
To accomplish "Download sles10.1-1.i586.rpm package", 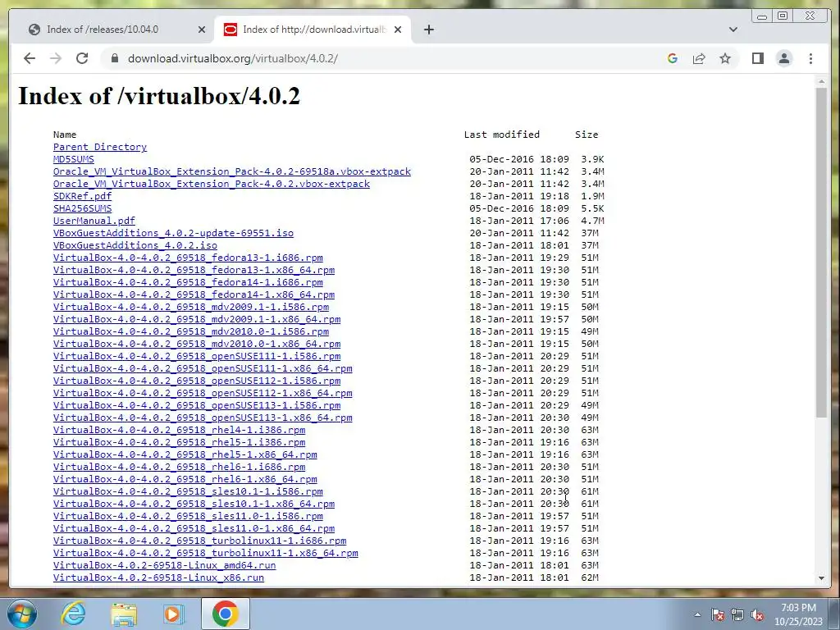I will (188, 492).
